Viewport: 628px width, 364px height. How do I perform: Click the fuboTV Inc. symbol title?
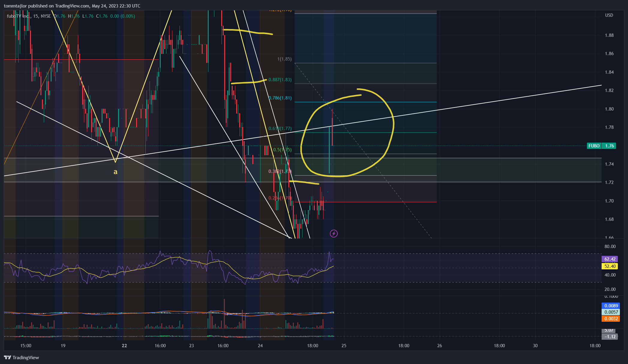(x=18, y=16)
